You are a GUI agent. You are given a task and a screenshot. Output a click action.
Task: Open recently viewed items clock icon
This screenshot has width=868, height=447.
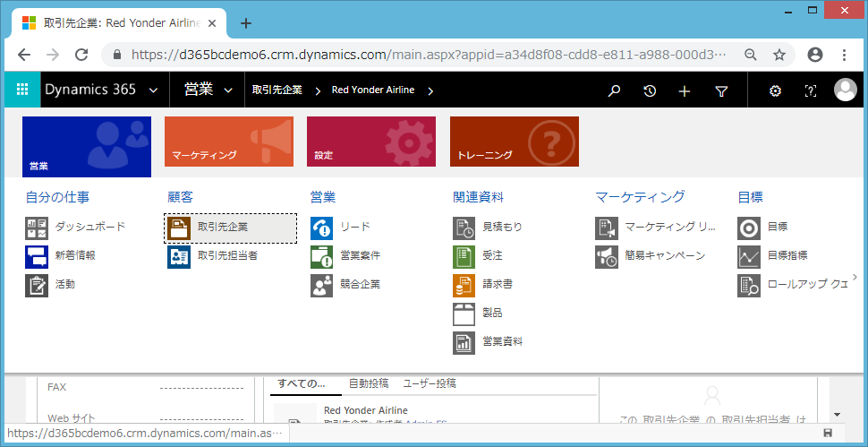click(650, 90)
